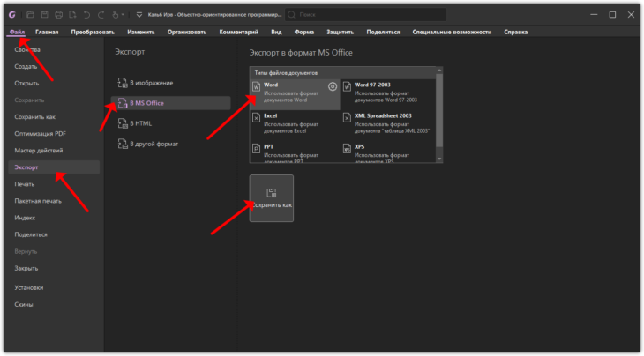
Task: Click the magnifier icon in the search box
Action: pos(292,15)
